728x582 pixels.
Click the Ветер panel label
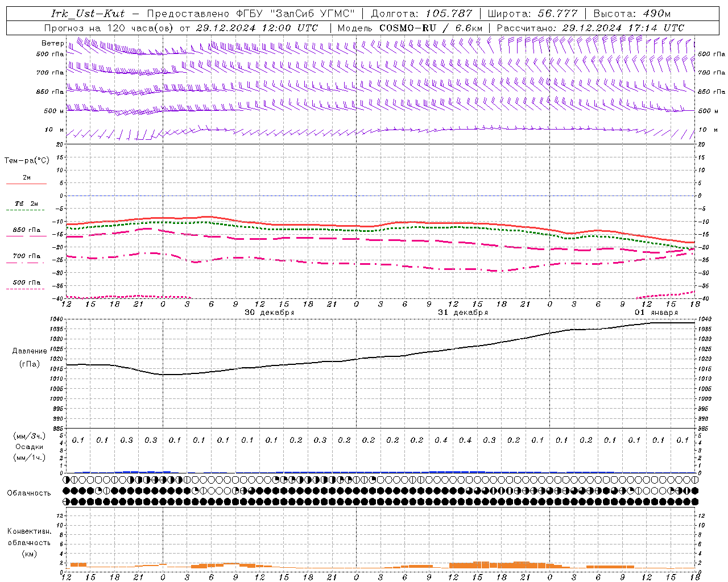[x=53, y=43]
